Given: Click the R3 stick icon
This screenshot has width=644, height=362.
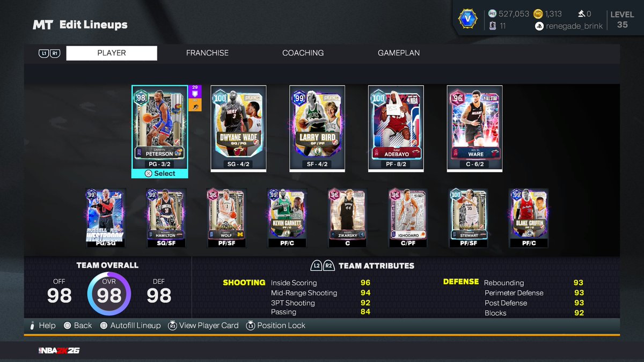Looking at the screenshot, I should pyautogui.click(x=172, y=326).
